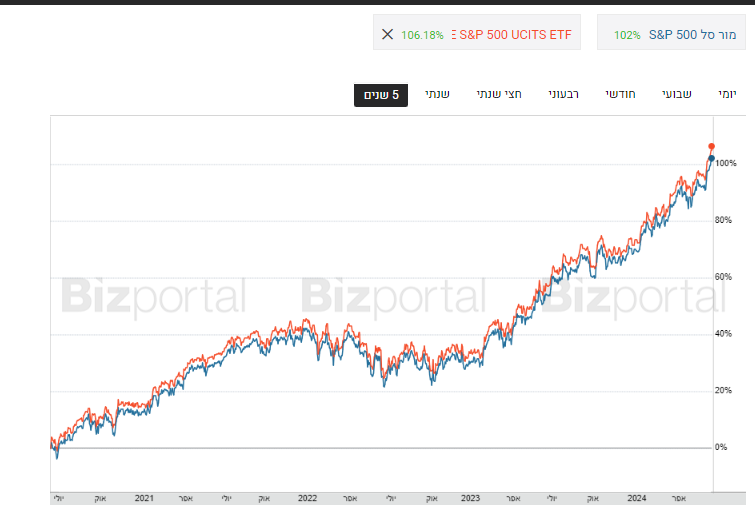Click the 102% return value
755x505 pixels.
click(627, 35)
